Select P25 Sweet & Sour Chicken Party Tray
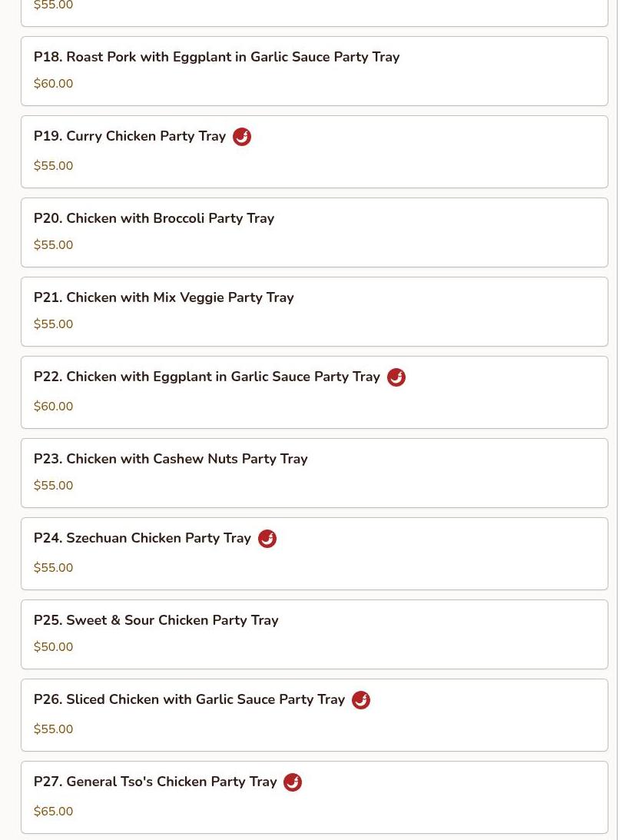This screenshot has height=840, width=633. pos(314,634)
